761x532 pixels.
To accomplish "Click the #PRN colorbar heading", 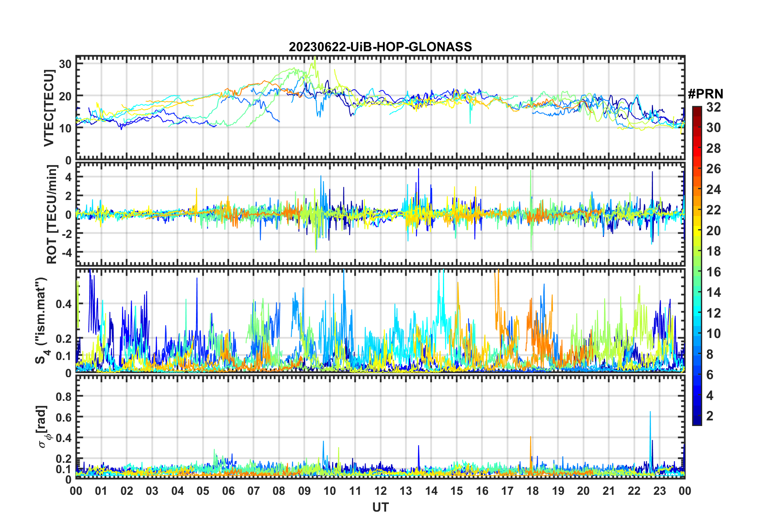I will tap(705, 94).
